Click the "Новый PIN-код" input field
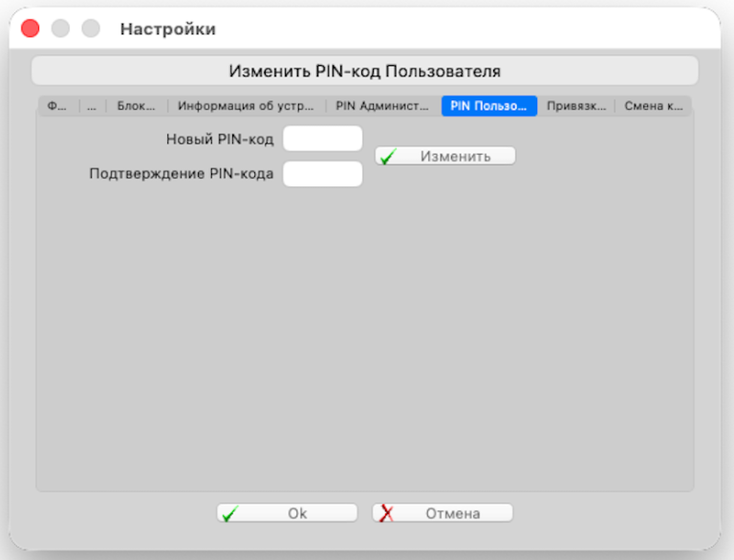This screenshot has width=734, height=560. click(322, 139)
